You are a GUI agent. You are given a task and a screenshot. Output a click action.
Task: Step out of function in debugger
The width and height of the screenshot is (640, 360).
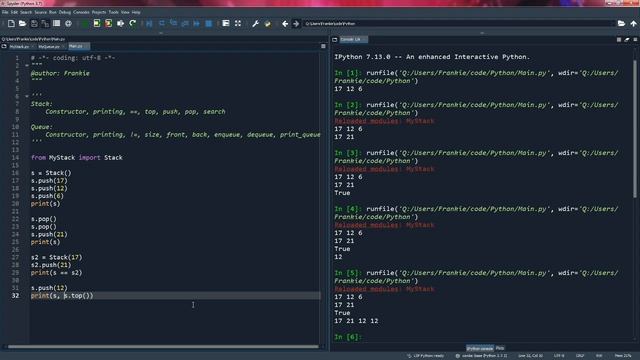185,24
